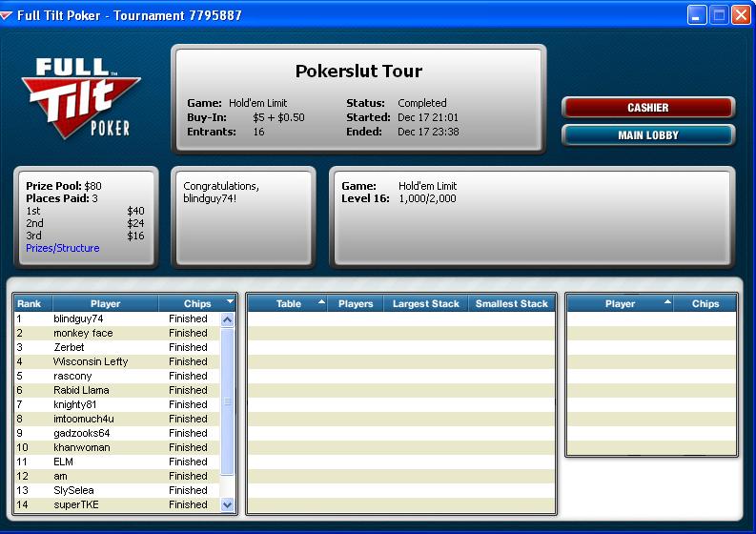Sort tables by Players column header
The image size is (756, 534).
coord(356,303)
